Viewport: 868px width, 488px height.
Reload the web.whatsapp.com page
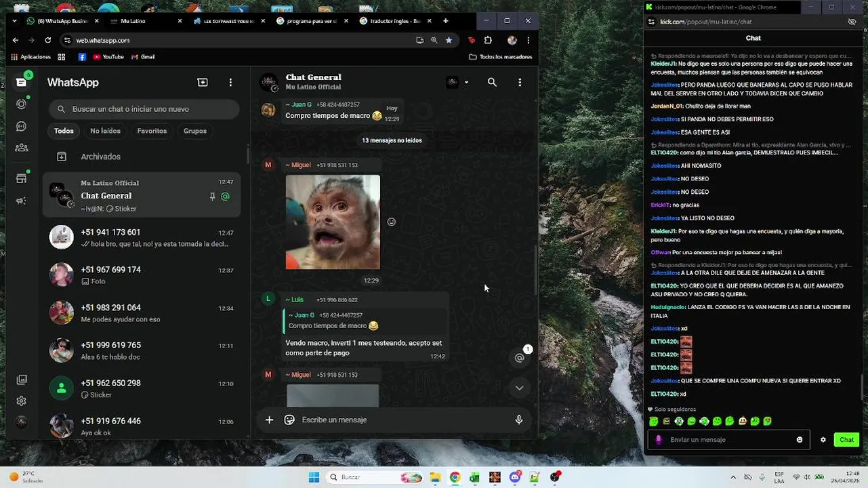(x=47, y=40)
